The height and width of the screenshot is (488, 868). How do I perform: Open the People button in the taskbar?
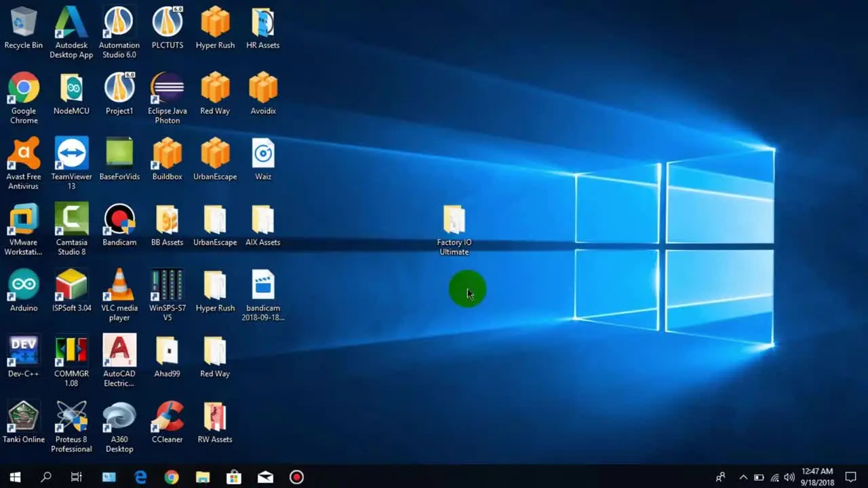720,477
